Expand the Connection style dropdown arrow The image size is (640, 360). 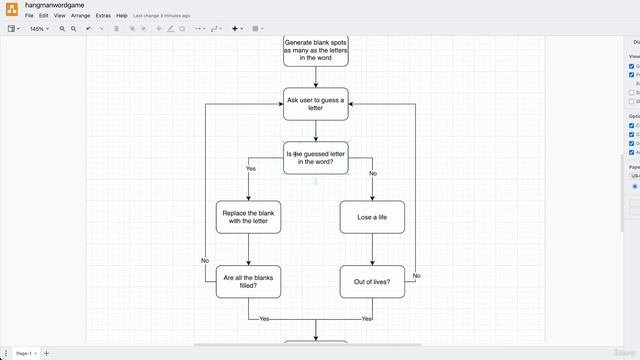[204, 29]
